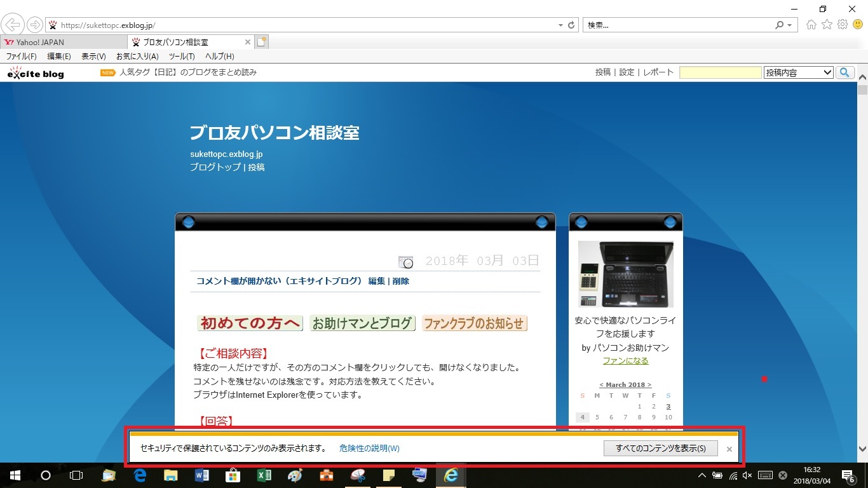Open Sticky Notes on taskbar
868x488 pixels.
point(389,475)
